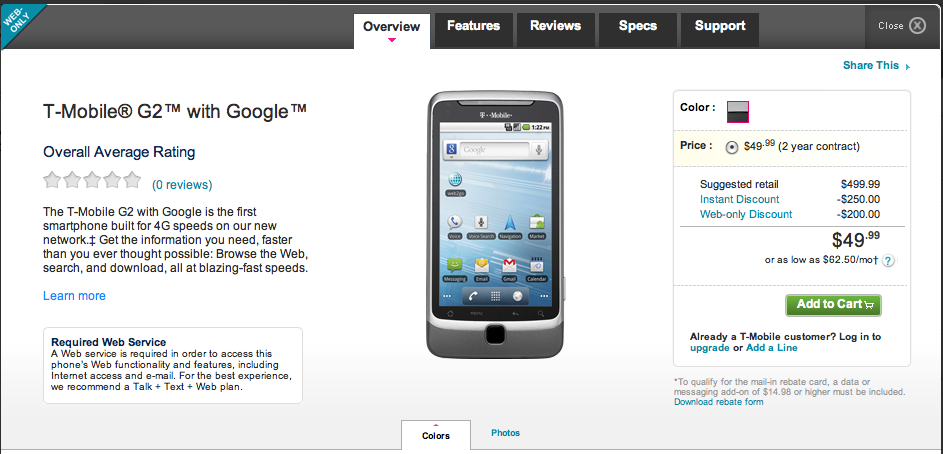Select the $49.99 two year contract radio button
This screenshot has width=943, height=454.
732,147
